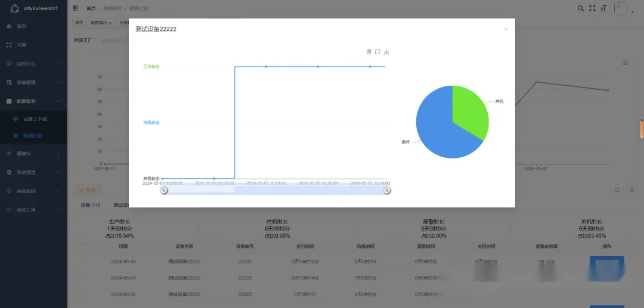Viewport: 644px width, 308px height.
Task: Select the 设备-113 tab
Action: click(x=91, y=205)
